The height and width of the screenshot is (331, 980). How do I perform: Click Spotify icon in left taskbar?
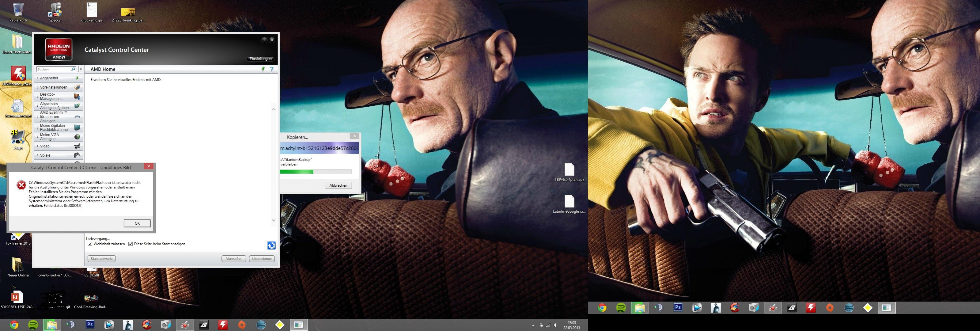pyautogui.click(x=33, y=325)
